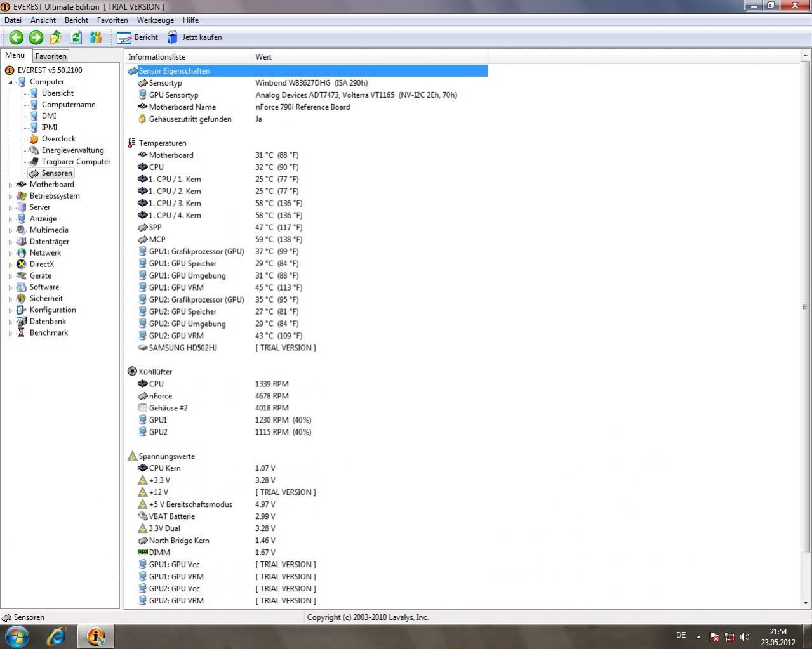Click the Spannungswerte warning triangle icon
812x649 pixels.
tap(132, 456)
